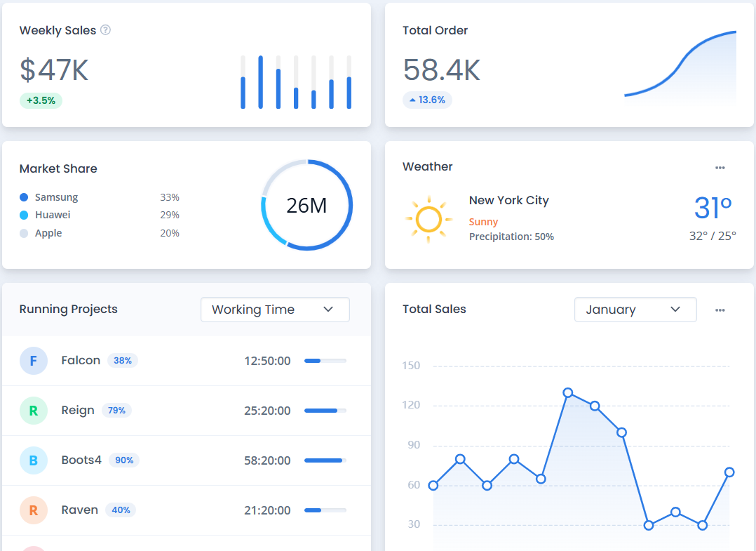This screenshot has height=551, width=756.
Task: Click the +3.5% Weekly Sales badge
Action: tap(41, 100)
